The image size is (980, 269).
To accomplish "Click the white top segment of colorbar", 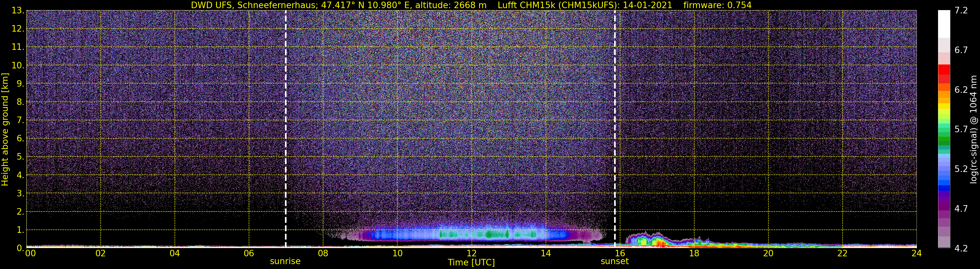I will pyautogui.click(x=944, y=24).
